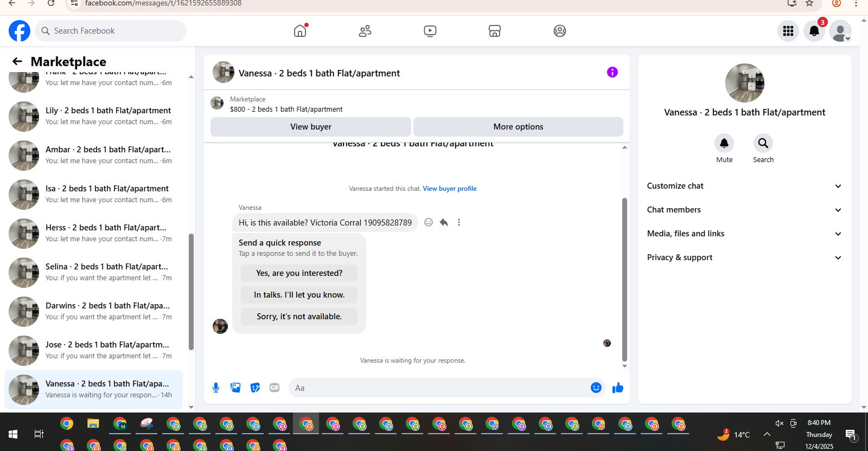Open the account profile avatar menu

[840, 31]
